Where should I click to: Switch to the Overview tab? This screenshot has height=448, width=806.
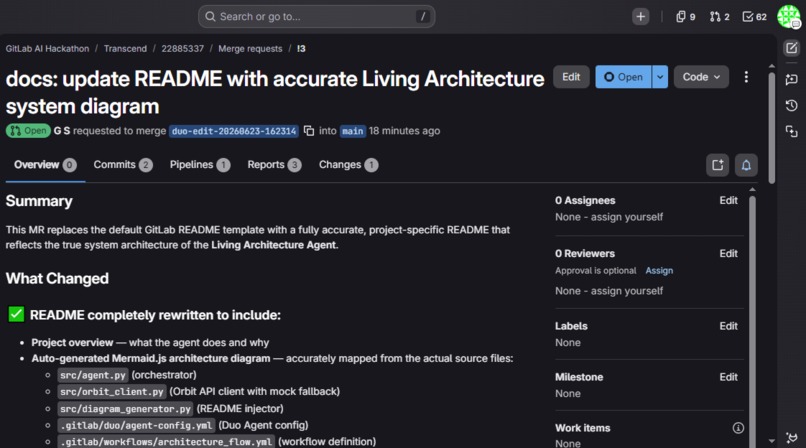point(45,165)
